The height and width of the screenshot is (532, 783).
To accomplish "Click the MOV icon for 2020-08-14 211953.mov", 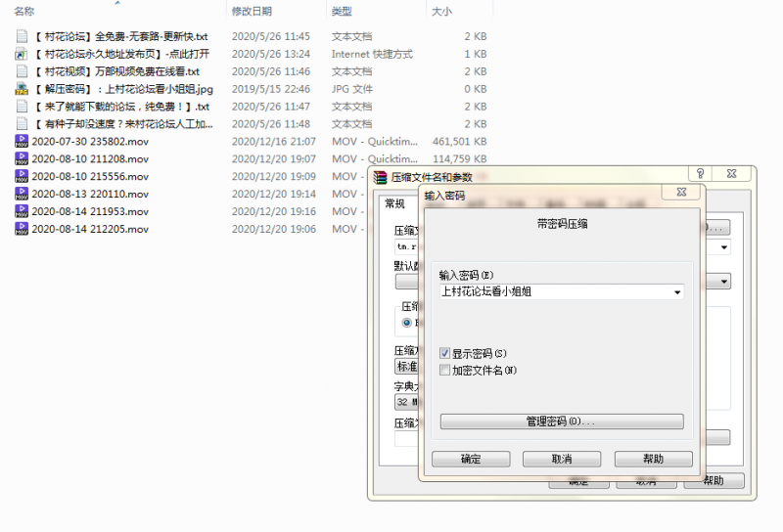I will 22,211.
